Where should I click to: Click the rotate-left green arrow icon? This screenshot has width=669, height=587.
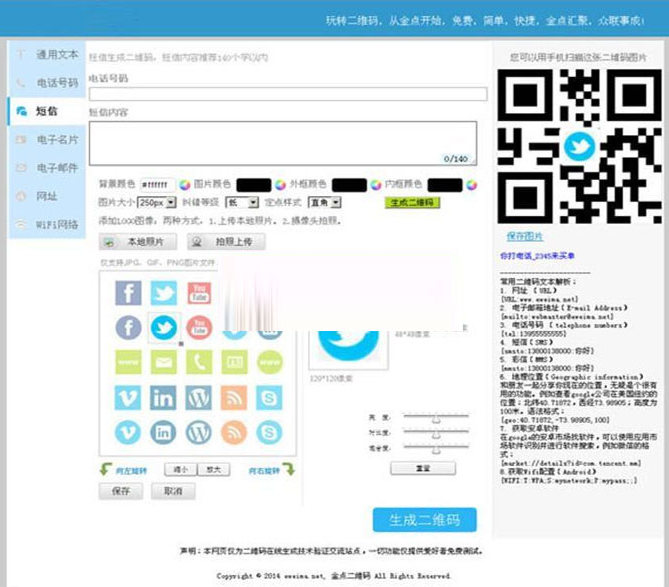pyautogui.click(x=106, y=469)
